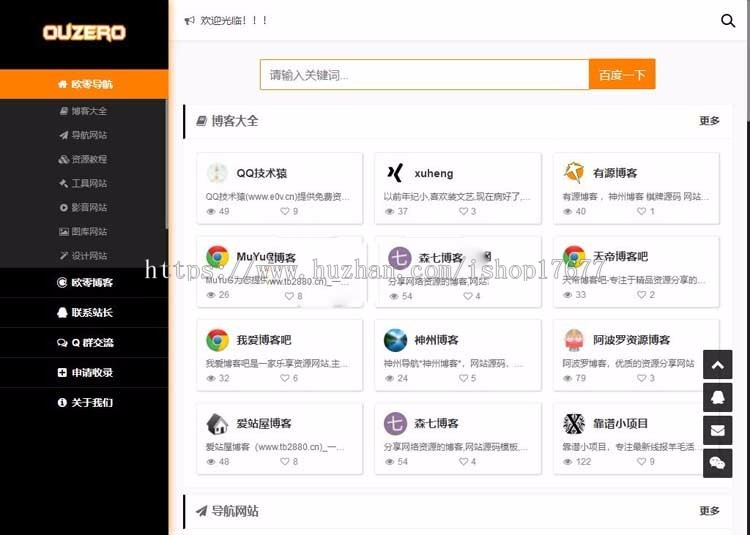Screen dimensions: 750x535
Task: Open 申请收录 sidebar menu item
Action: pyautogui.click(x=84, y=372)
